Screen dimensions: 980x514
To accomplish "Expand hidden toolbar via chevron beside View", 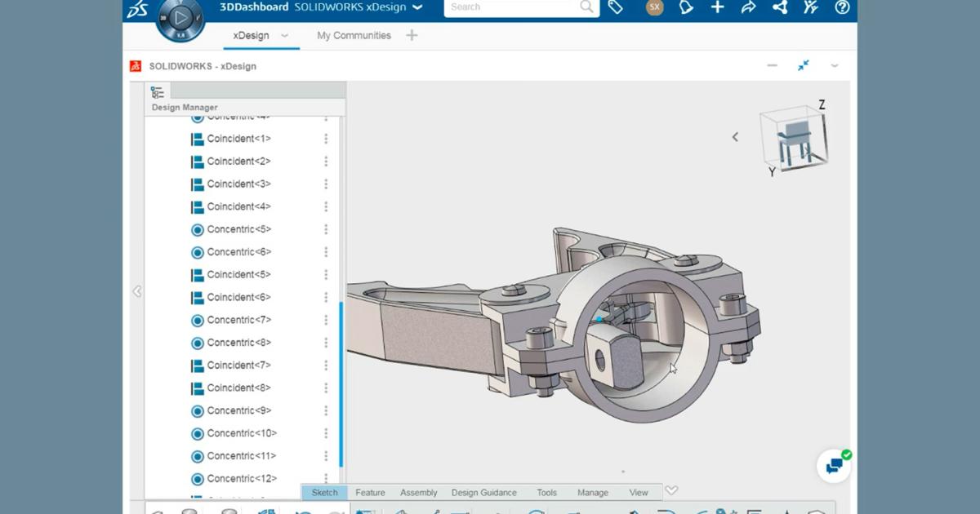I will [671, 491].
